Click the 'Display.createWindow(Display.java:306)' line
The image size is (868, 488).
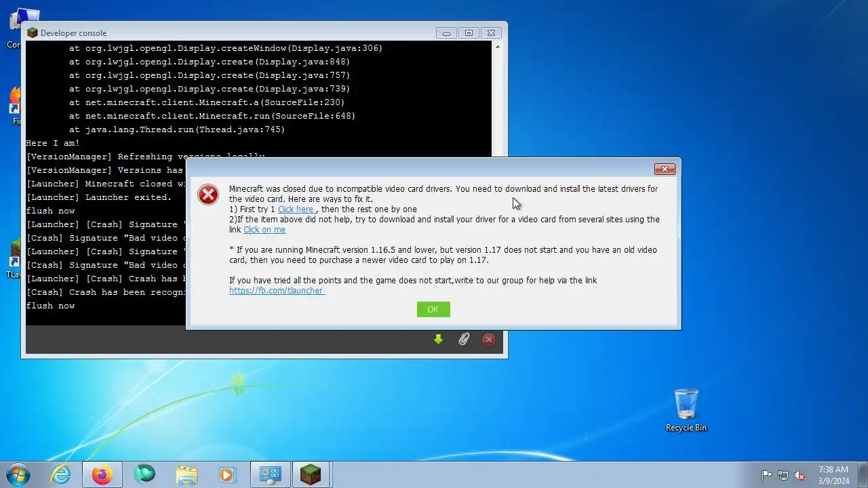226,48
